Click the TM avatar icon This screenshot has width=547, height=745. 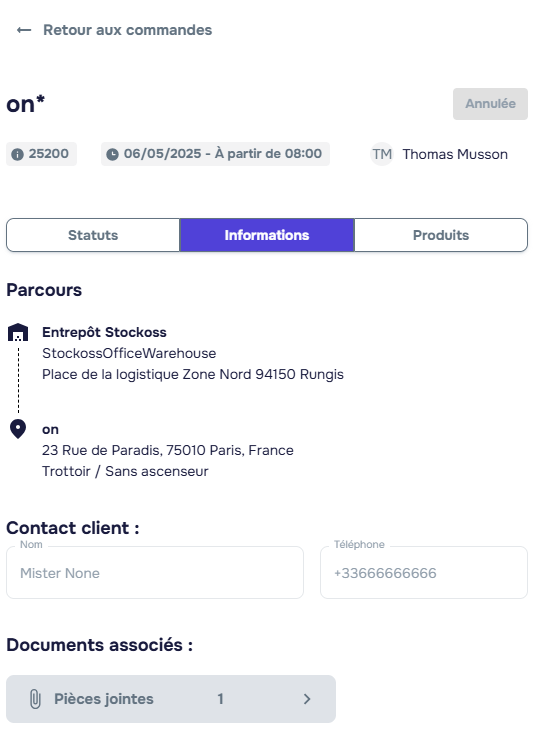pos(382,154)
